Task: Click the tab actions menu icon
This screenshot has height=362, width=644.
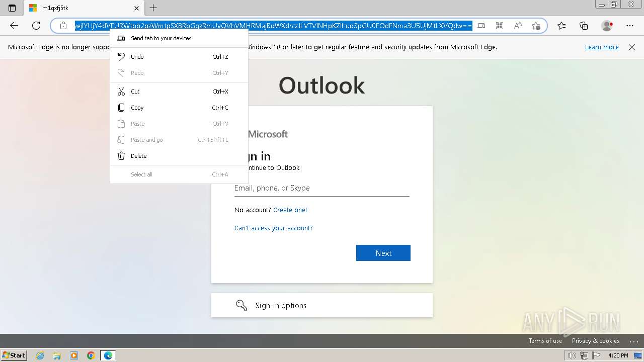Action: click(x=12, y=8)
